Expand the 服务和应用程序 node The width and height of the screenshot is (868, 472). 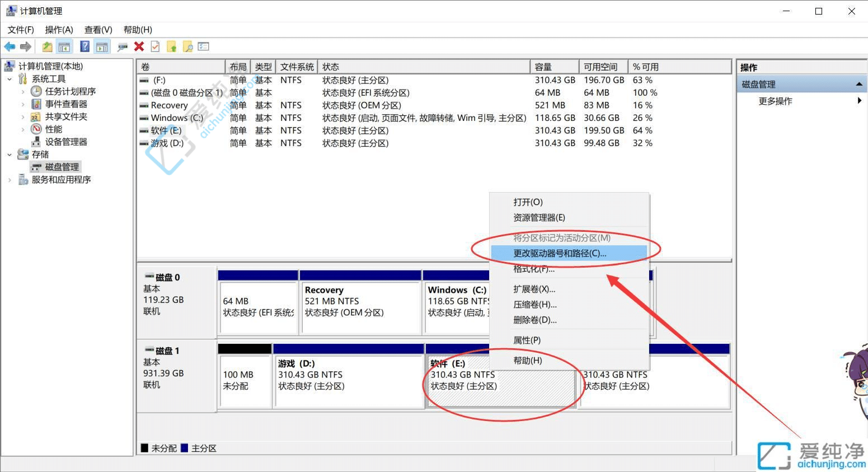coord(10,180)
